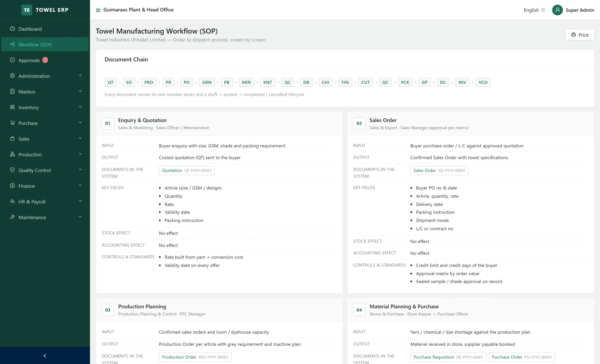This screenshot has width=600, height=364.
Task: Click the Workflow (SOP) flow icon
Action: [12, 44]
